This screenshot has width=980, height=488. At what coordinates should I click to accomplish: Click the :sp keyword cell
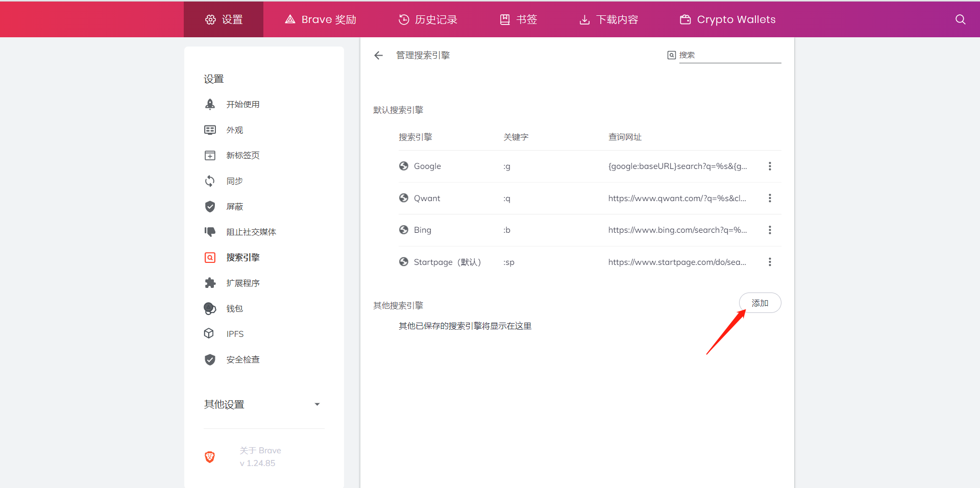[x=509, y=262]
